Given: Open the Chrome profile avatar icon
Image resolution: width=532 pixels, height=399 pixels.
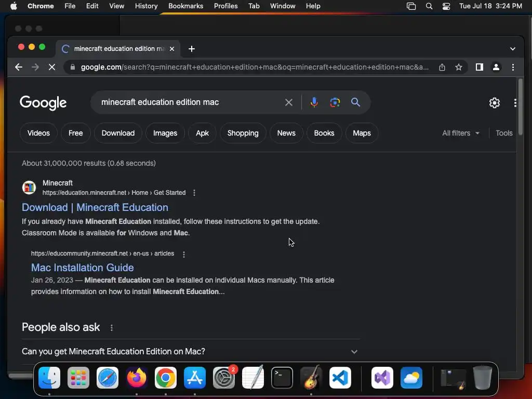Looking at the screenshot, I should [x=496, y=67].
